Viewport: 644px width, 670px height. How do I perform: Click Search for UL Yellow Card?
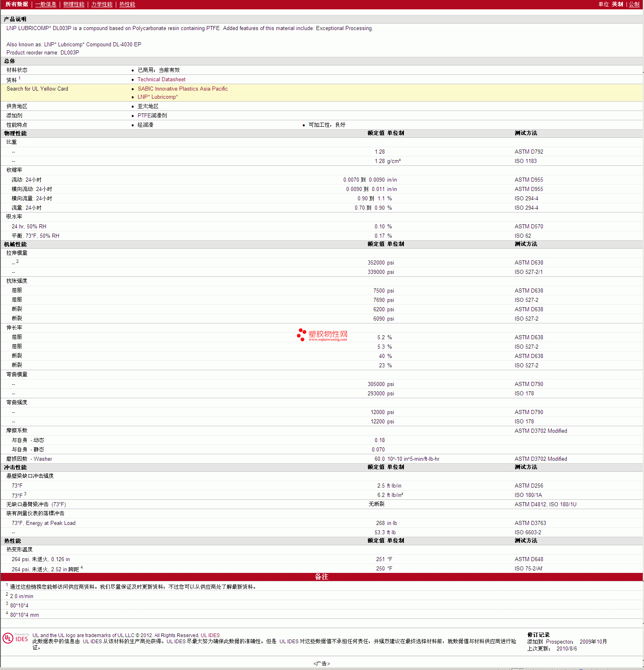37,89
